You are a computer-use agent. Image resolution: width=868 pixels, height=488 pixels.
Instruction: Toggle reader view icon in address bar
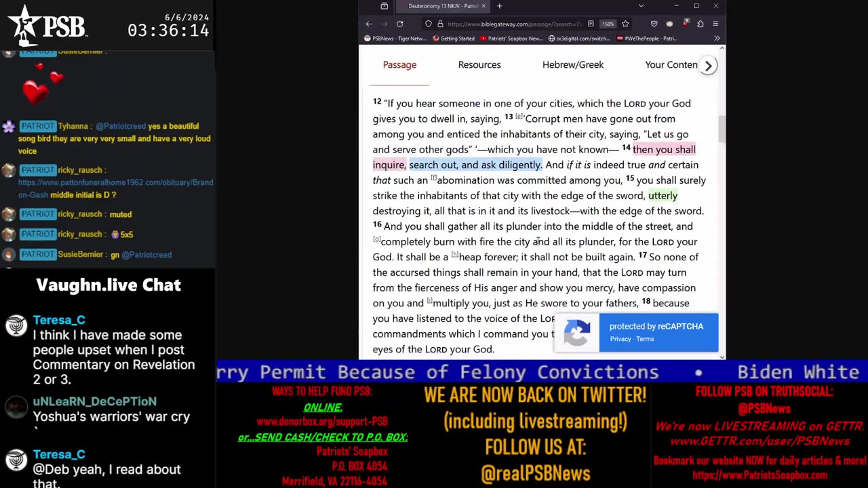pyautogui.click(x=591, y=24)
